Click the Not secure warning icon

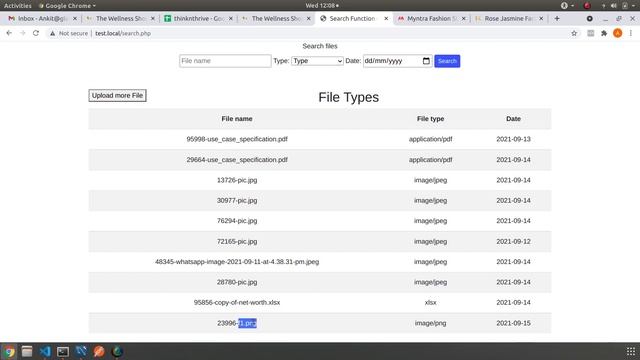52,33
